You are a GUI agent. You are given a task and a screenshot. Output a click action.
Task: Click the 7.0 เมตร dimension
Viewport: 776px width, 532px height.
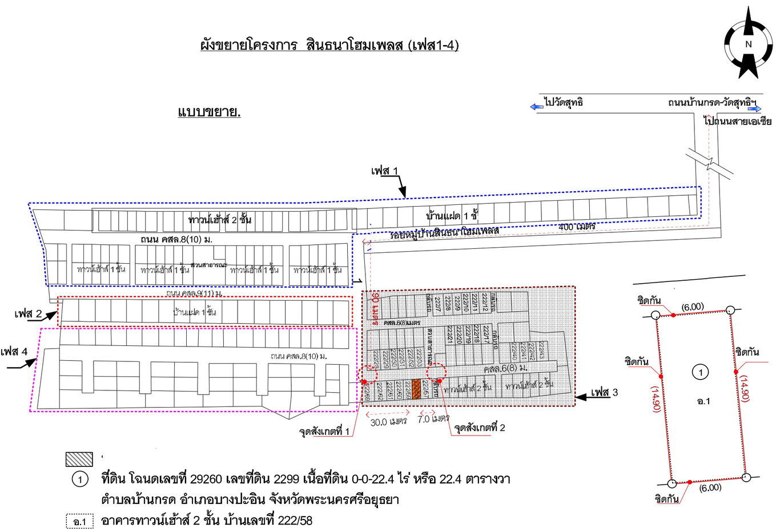coord(433,419)
